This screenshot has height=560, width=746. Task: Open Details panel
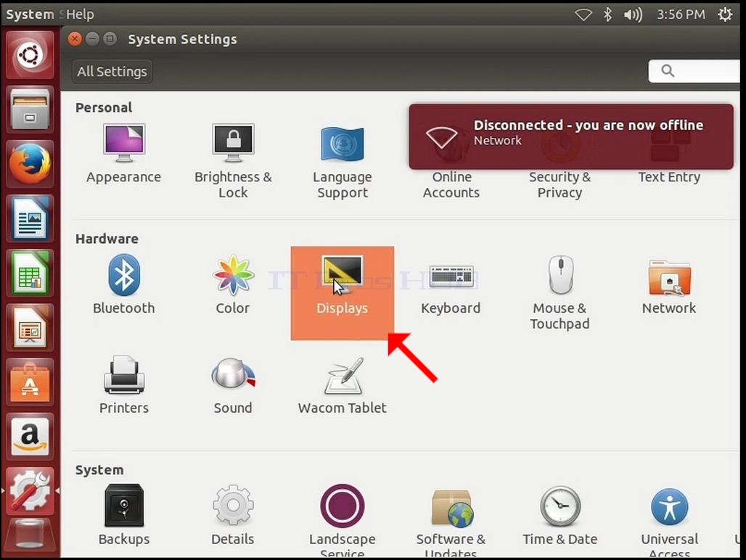pos(233,514)
